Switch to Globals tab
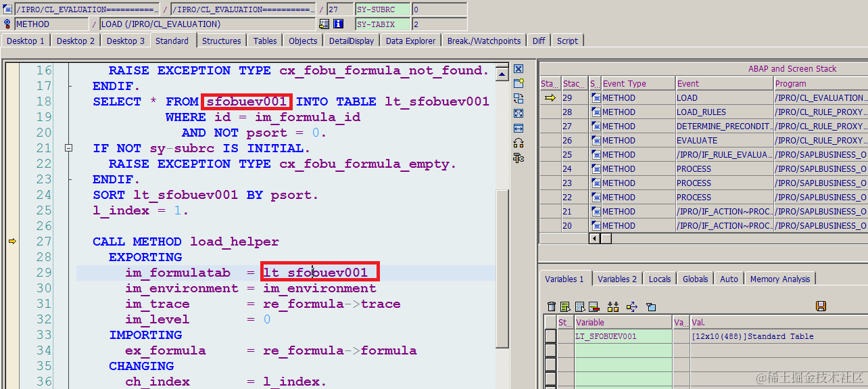The width and height of the screenshot is (868, 389). (x=696, y=279)
